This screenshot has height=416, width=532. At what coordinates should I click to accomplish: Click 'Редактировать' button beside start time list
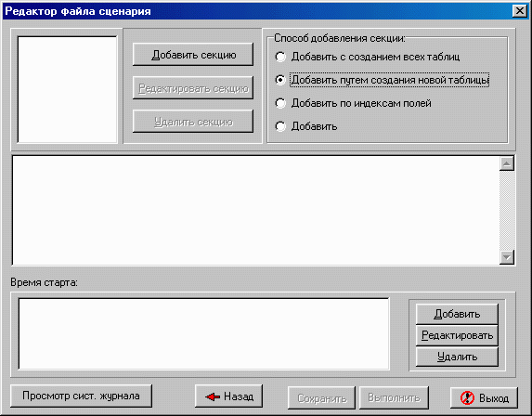[457, 335]
